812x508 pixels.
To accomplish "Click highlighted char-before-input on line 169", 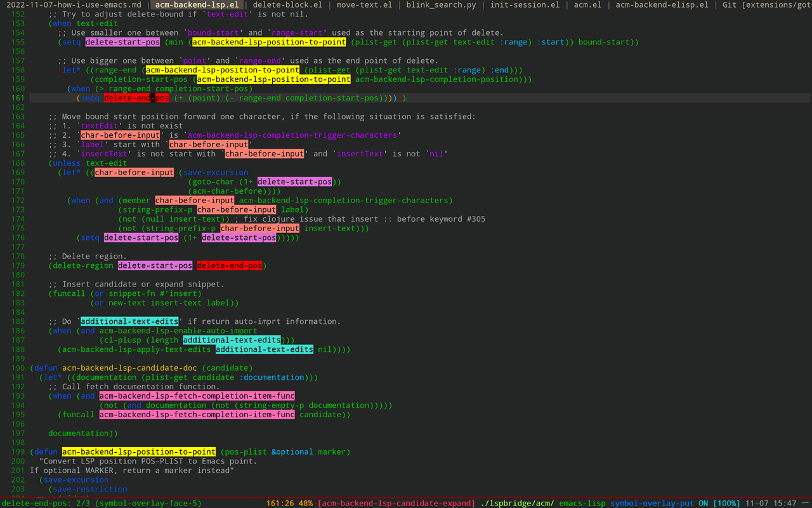I will tap(134, 172).
